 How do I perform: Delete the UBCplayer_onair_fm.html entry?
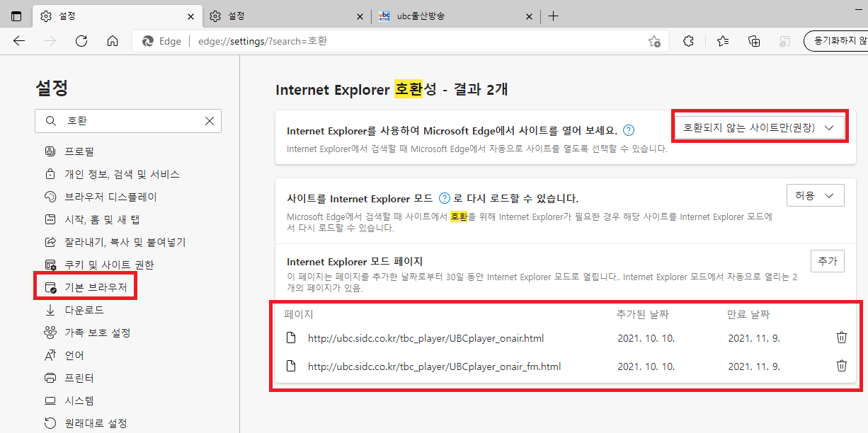pyautogui.click(x=841, y=366)
